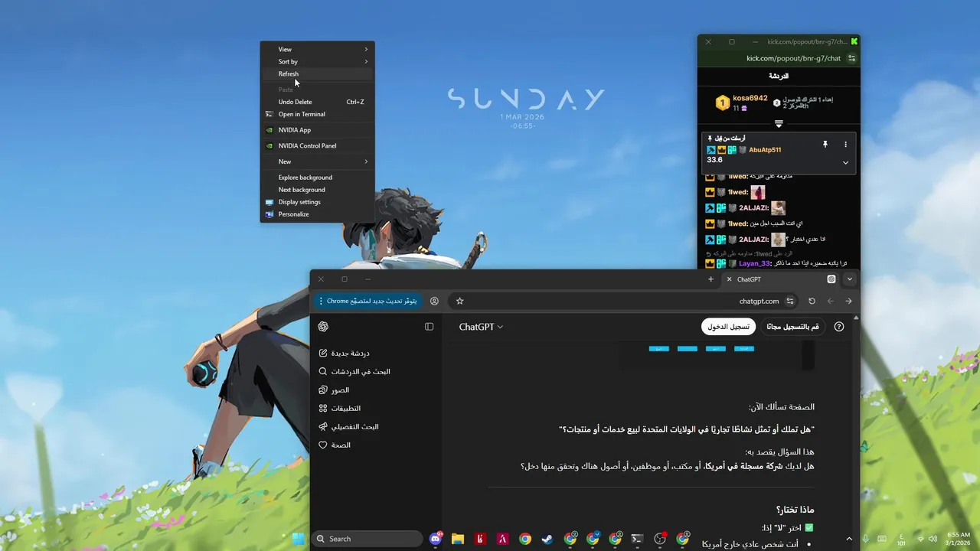Toggle the ChatGPT sidebar collapse icon

[429, 327]
